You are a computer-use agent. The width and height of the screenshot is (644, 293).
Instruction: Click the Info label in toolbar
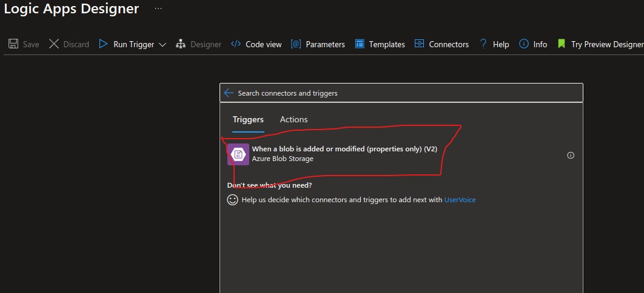(540, 44)
